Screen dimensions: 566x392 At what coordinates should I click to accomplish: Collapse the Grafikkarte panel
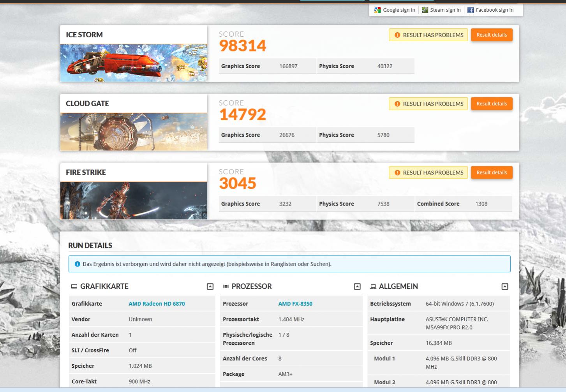210,287
